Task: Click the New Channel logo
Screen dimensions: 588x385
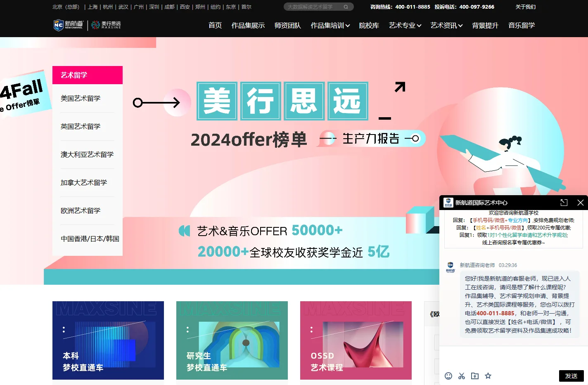Action: tap(68, 25)
